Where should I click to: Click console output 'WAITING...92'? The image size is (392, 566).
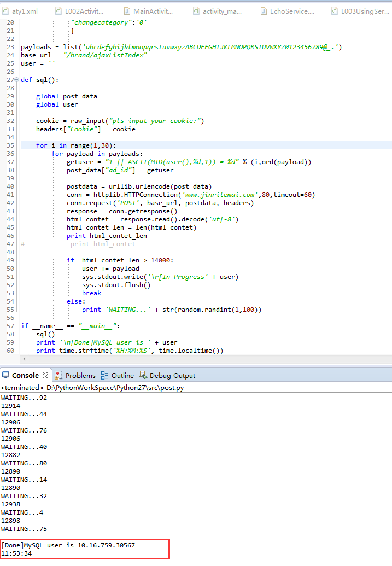point(24,398)
